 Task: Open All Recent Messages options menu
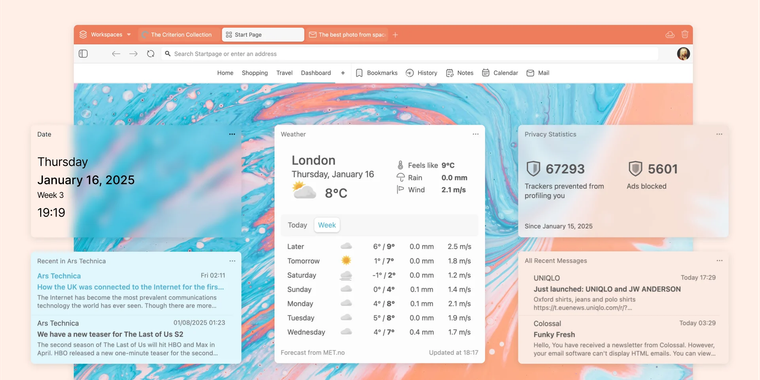(719, 261)
